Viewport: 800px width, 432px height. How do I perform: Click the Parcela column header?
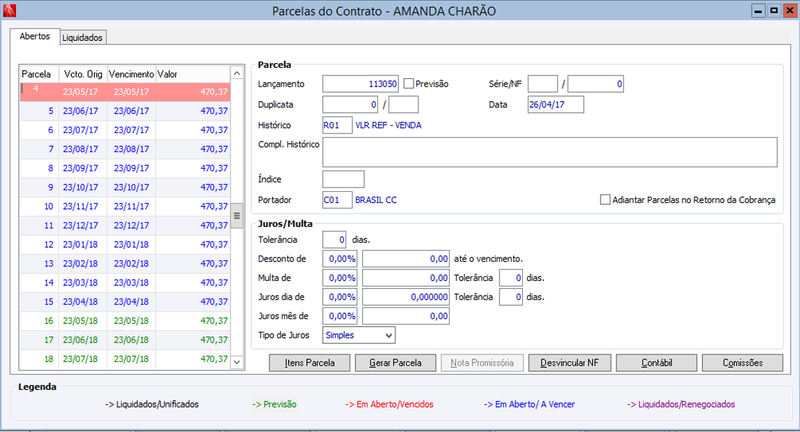click(x=39, y=74)
